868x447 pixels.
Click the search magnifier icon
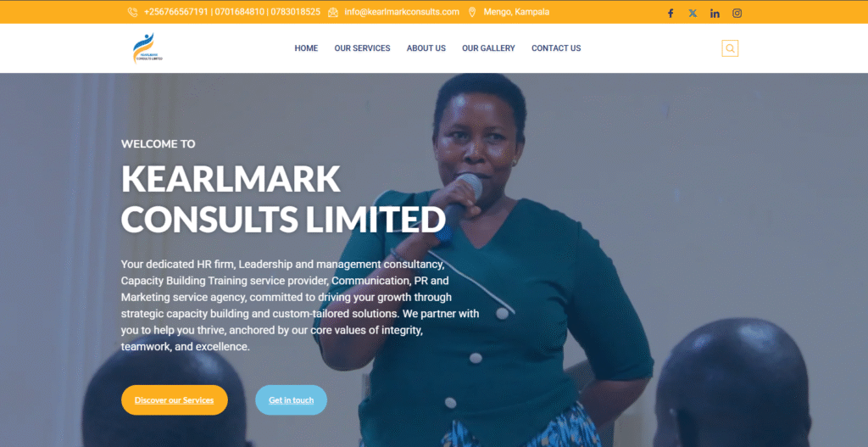pyautogui.click(x=730, y=48)
